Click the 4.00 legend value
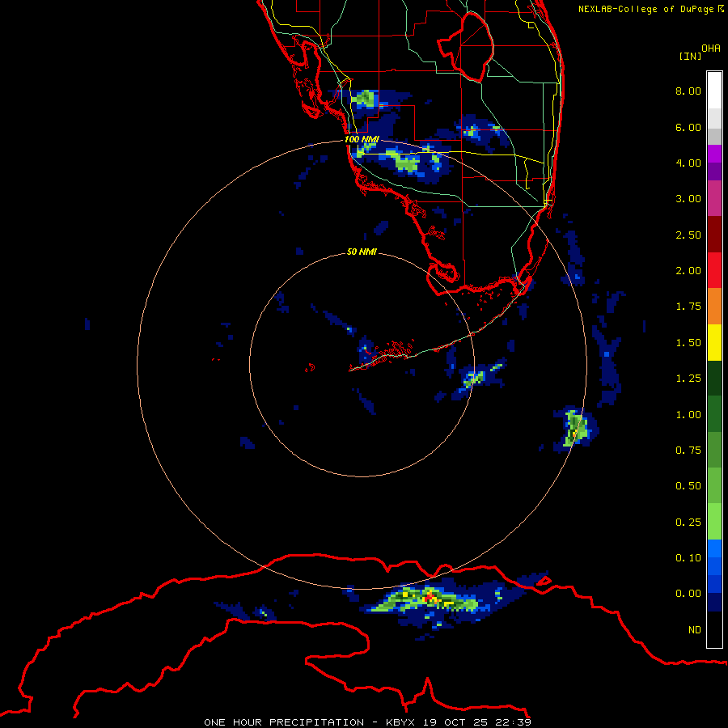The height and width of the screenshot is (728, 728). coord(688,163)
